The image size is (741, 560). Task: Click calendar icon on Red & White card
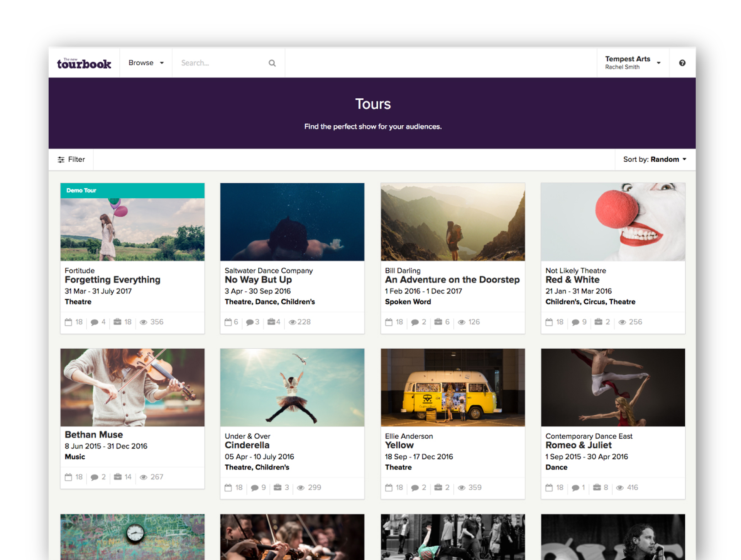coord(549,322)
